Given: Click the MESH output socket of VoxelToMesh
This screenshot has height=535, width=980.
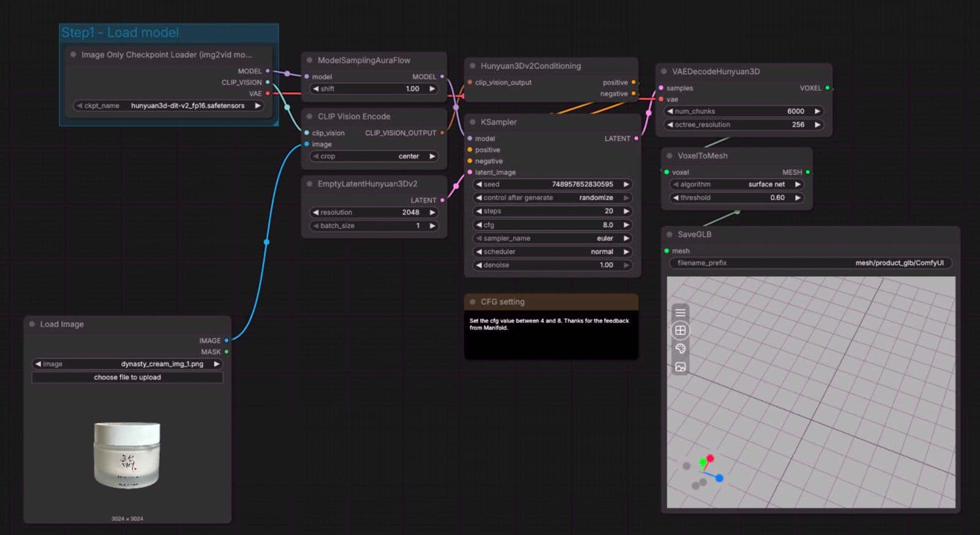Looking at the screenshot, I should pyautogui.click(x=807, y=172).
